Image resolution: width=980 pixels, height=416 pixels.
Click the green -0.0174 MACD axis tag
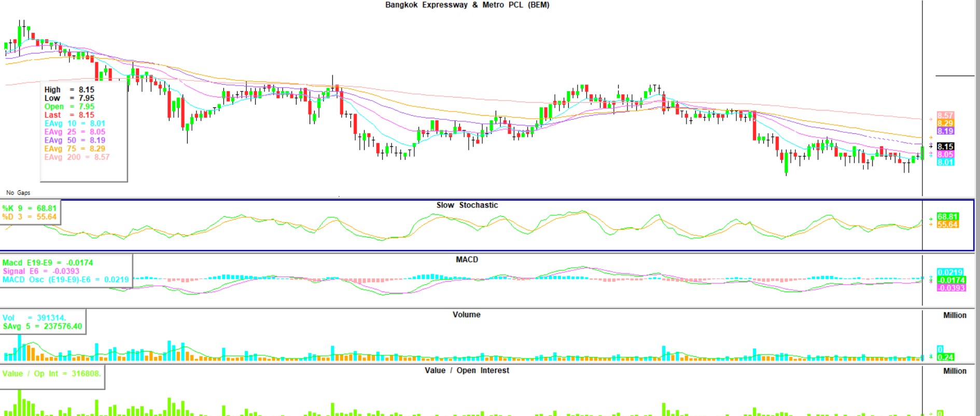coord(951,280)
